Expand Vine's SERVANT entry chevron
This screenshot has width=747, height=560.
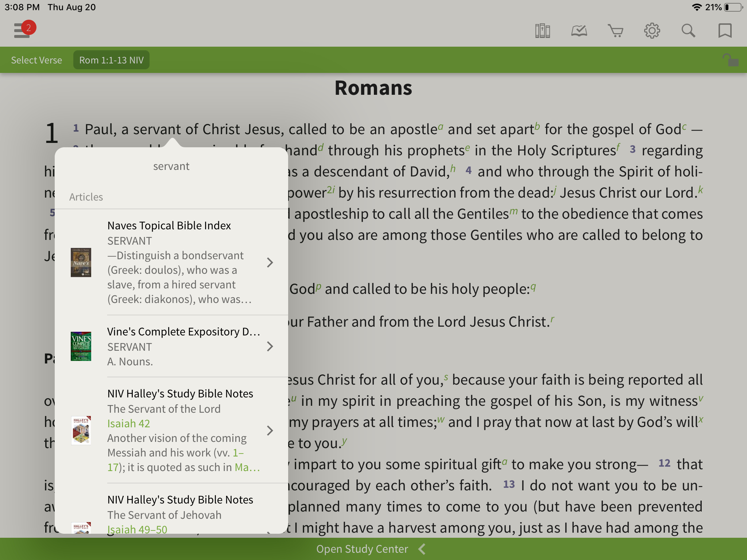pyautogui.click(x=270, y=346)
